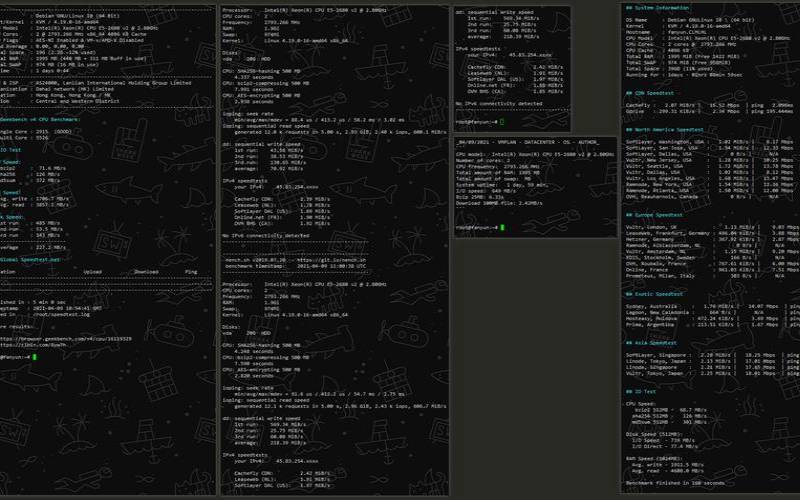The width and height of the screenshot is (800, 500).
Task: Select the "Dahai network (HK) Limited" line
Action: click(74, 89)
